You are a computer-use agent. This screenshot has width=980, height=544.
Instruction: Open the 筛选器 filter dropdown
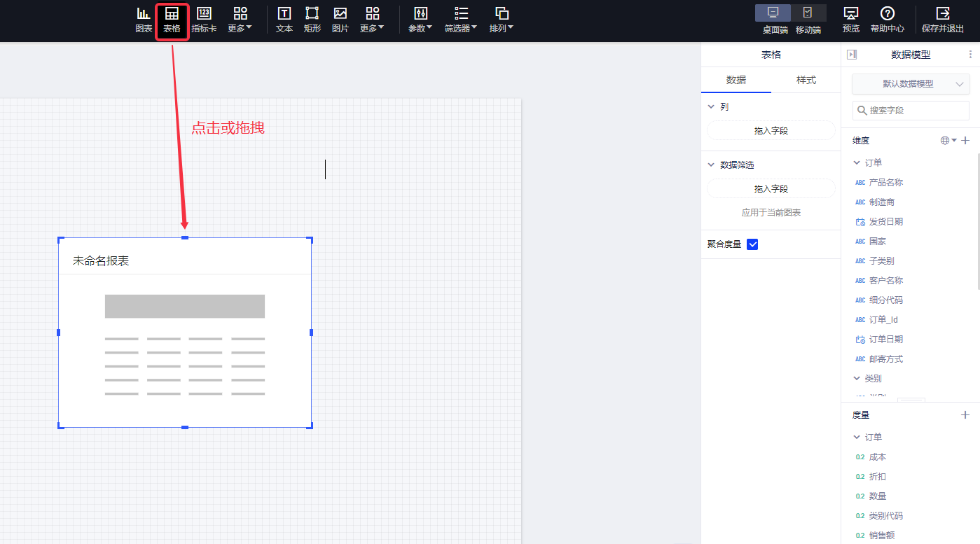point(460,20)
